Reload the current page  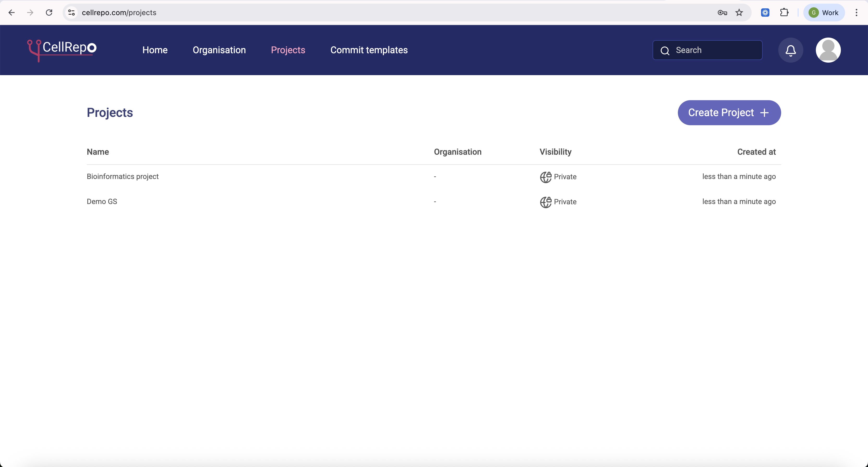click(49, 13)
